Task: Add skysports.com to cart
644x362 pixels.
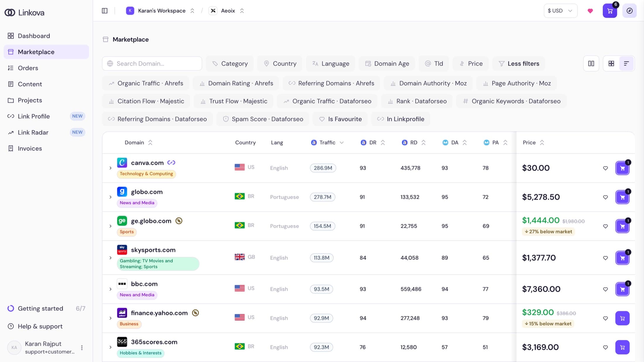Action: [622, 258]
